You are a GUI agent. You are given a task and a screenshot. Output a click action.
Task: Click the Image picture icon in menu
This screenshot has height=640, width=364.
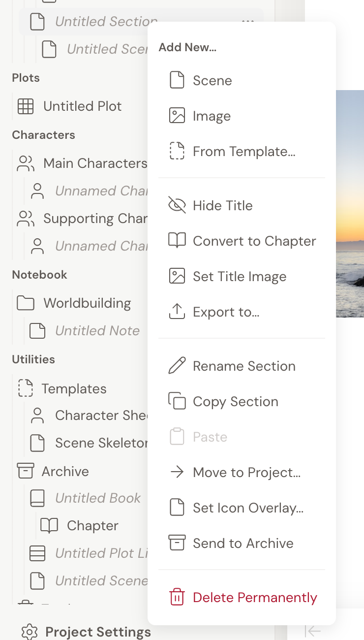pyautogui.click(x=177, y=116)
